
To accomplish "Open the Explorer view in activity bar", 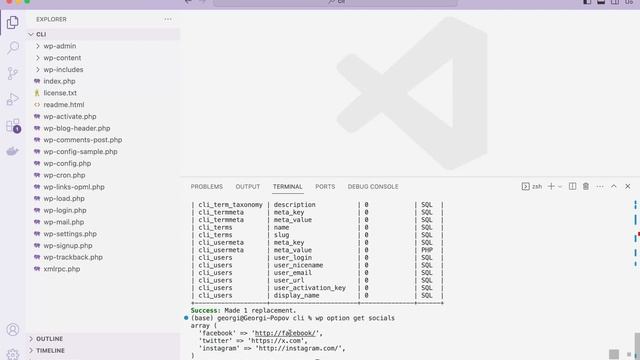I will coord(13,22).
